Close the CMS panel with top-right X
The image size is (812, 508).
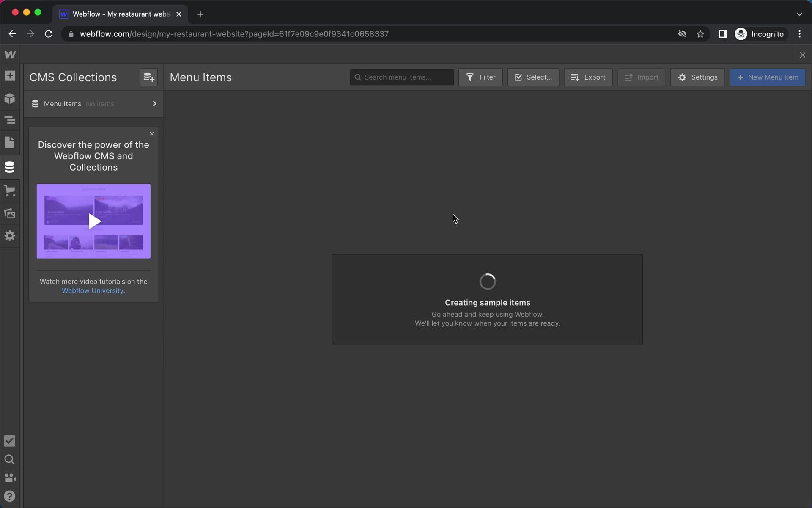[x=802, y=55]
